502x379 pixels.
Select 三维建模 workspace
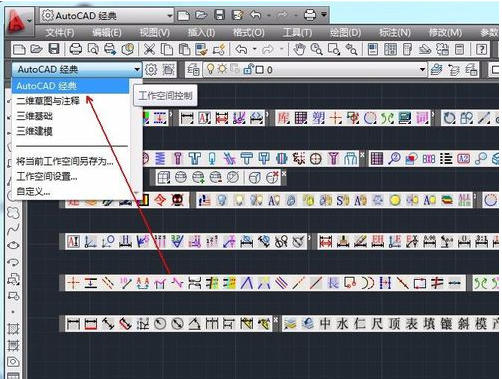coord(70,131)
